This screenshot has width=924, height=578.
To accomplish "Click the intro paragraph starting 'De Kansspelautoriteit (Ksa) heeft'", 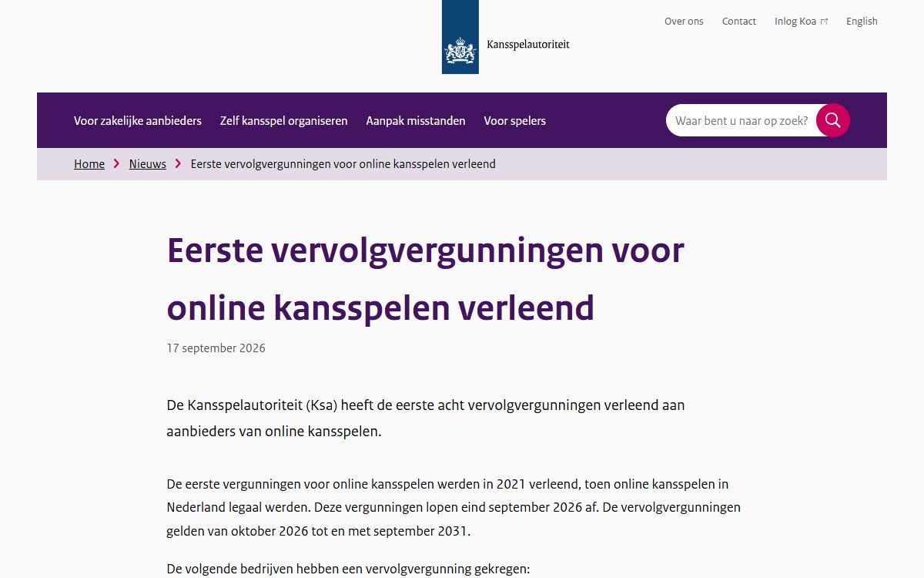I will point(426,418).
